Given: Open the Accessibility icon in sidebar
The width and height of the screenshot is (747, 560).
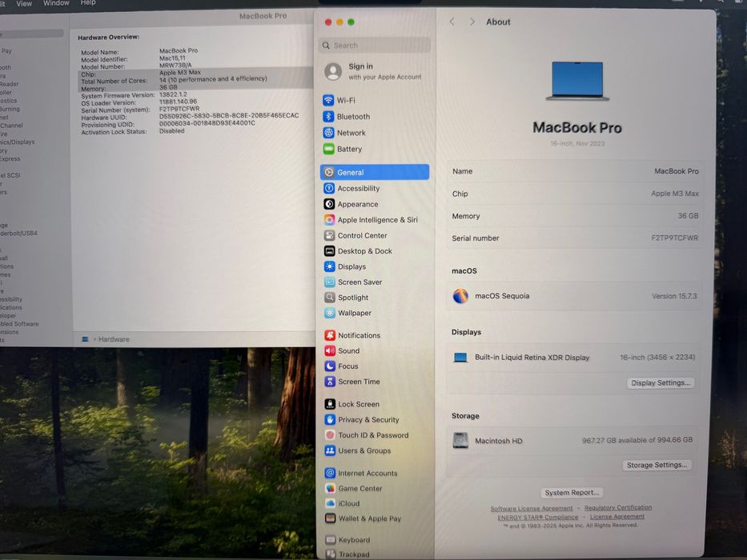Looking at the screenshot, I should click(x=329, y=188).
